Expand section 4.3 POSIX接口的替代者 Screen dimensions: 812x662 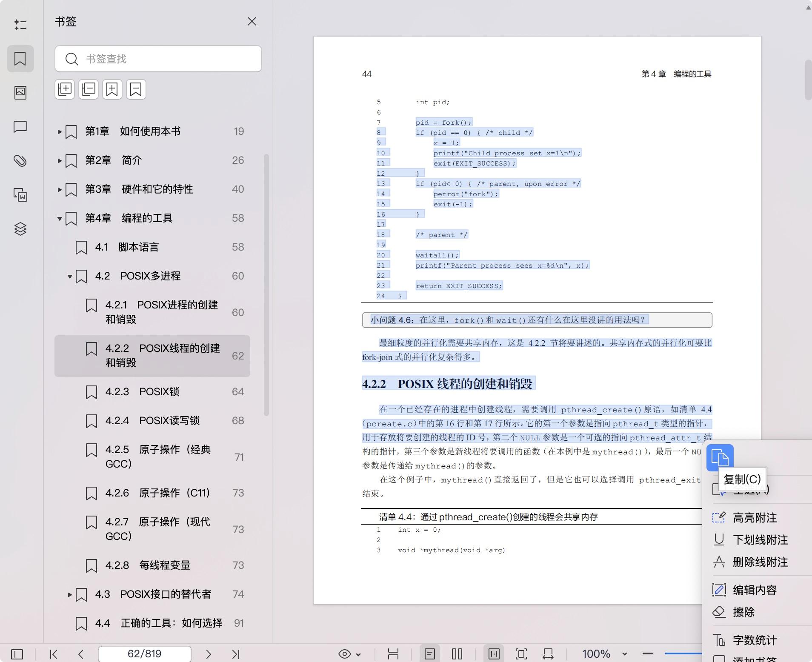[x=70, y=595]
